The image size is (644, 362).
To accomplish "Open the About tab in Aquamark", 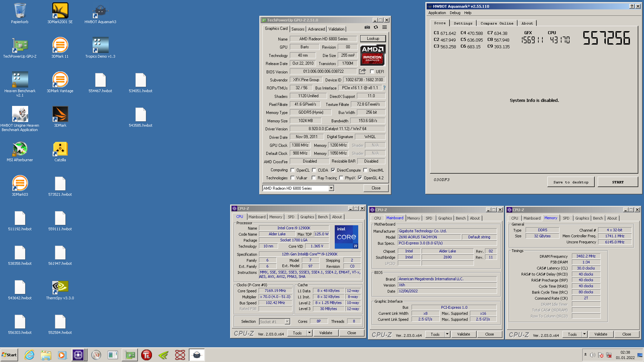I will click(x=527, y=23).
